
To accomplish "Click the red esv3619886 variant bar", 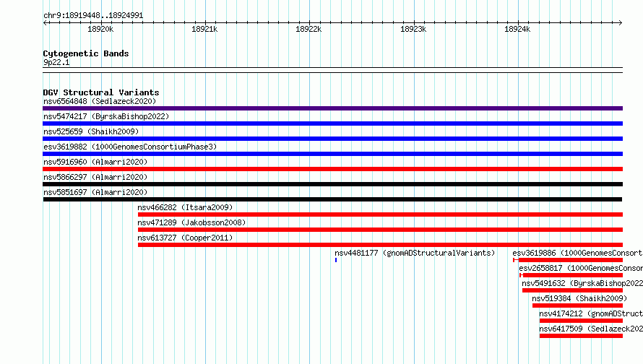I will pyautogui.click(x=568, y=260).
